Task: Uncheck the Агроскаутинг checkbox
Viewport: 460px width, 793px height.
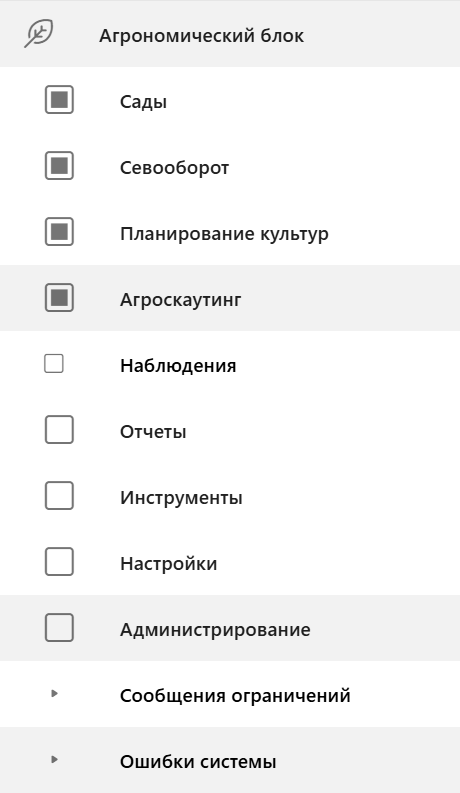Action: [x=59, y=297]
